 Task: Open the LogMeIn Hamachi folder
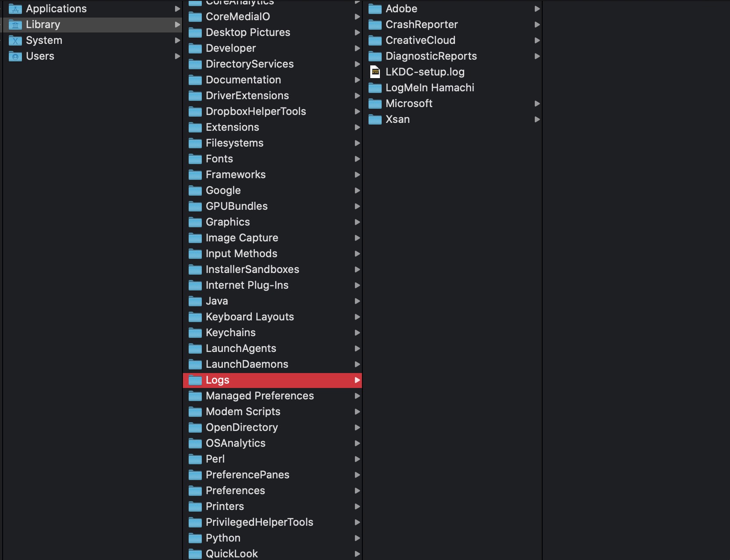pos(429,88)
